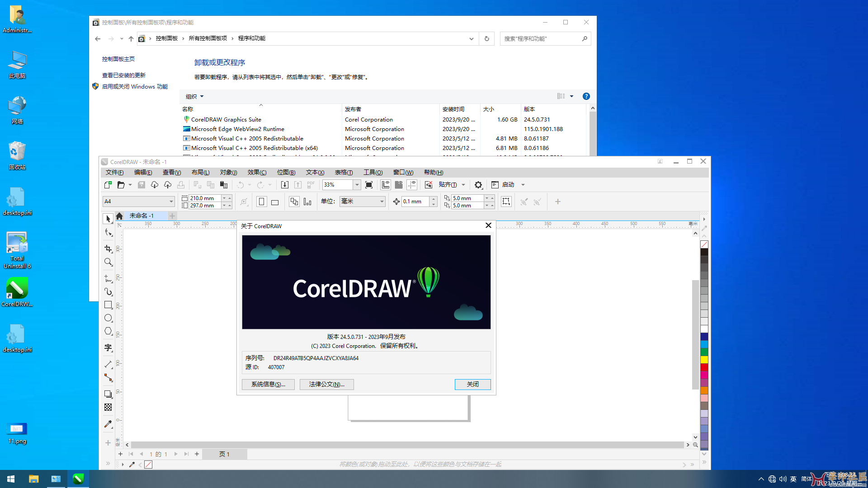Open the Options gear icon
868x488 pixels.
(x=478, y=185)
